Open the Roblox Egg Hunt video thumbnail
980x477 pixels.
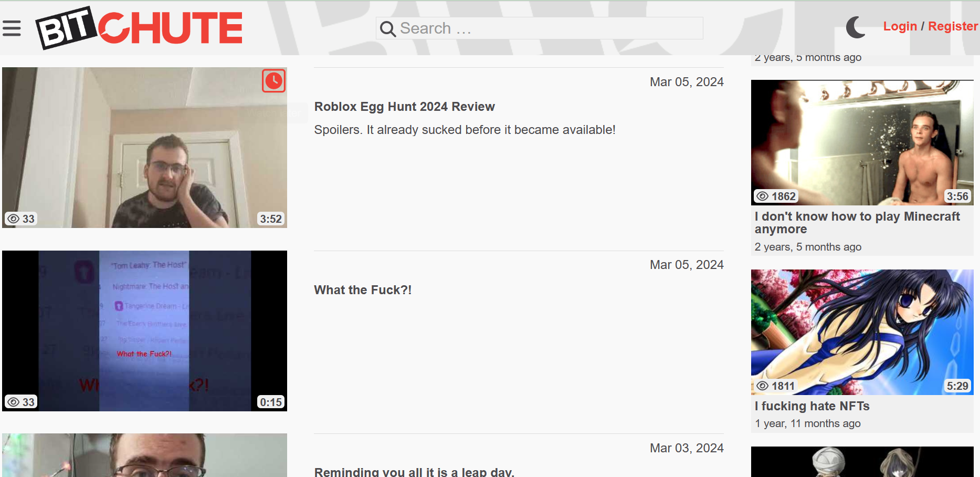pos(144,148)
